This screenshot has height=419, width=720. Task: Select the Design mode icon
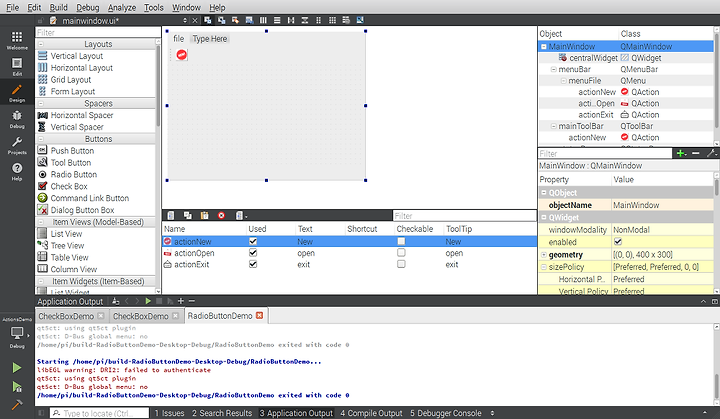coord(17,92)
